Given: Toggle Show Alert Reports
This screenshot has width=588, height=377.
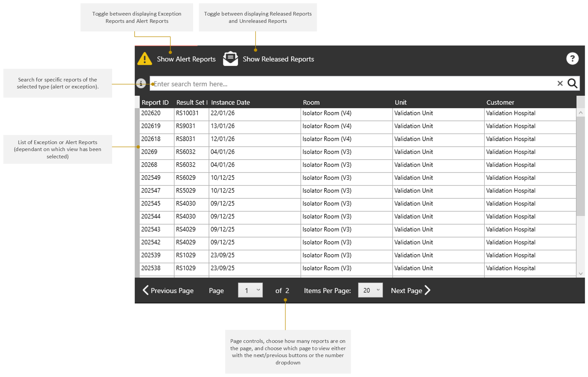Looking at the screenshot, I should pyautogui.click(x=186, y=59).
